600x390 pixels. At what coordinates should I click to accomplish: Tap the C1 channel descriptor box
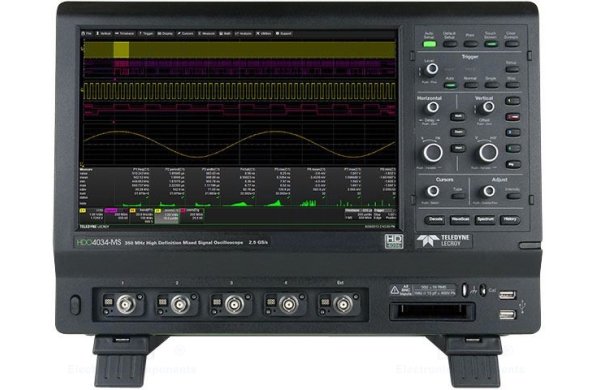click(91, 215)
